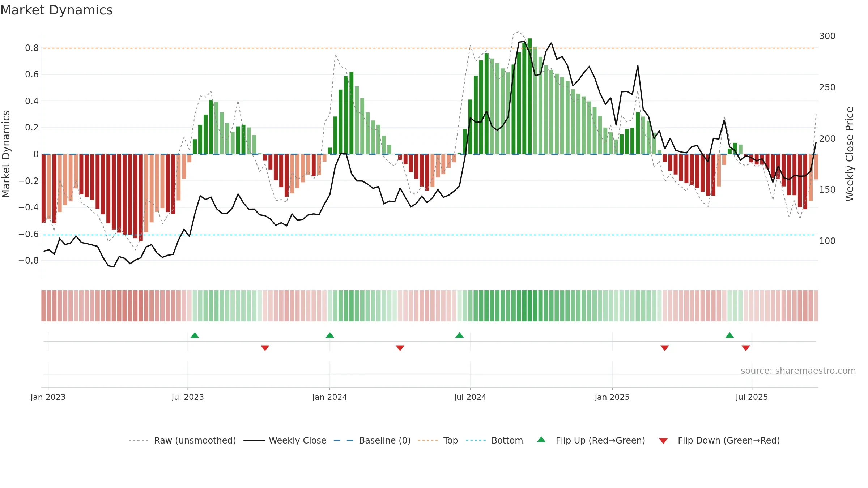
Task: Click the green triangle icon in the legend
Action: coord(541,440)
